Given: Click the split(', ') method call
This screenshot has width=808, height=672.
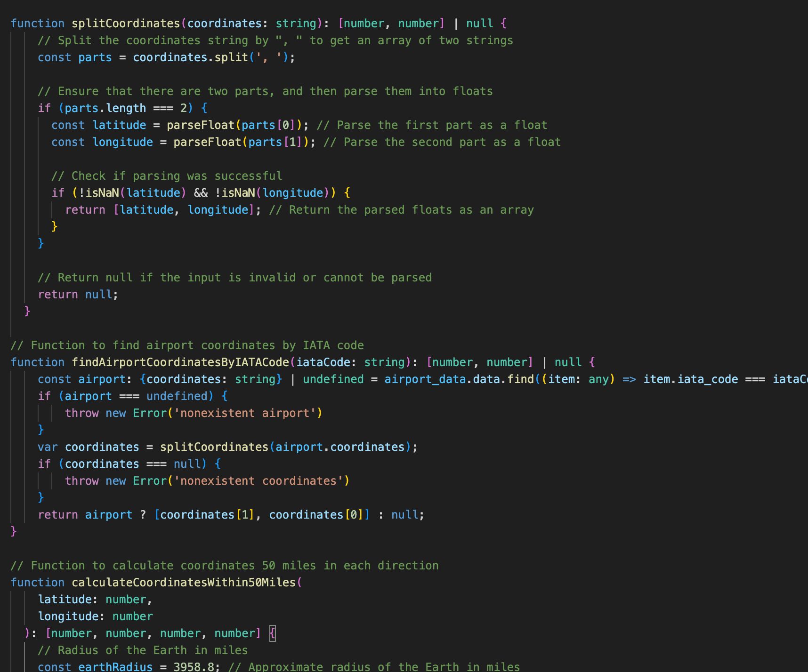Looking at the screenshot, I should click(x=251, y=57).
